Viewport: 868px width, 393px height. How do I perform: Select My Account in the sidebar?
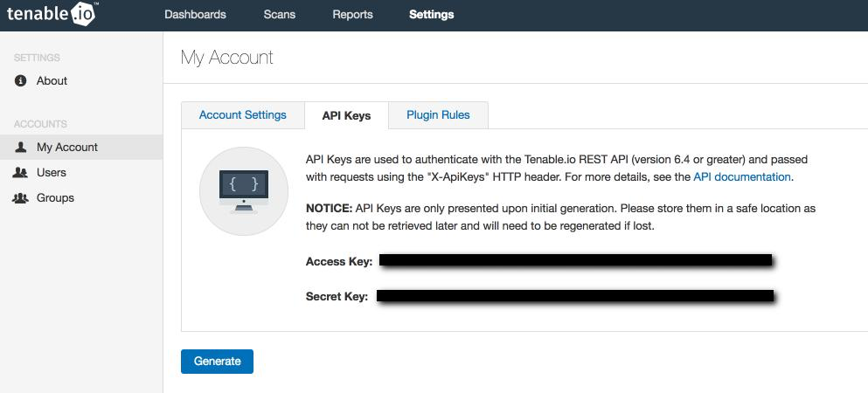(67, 148)
